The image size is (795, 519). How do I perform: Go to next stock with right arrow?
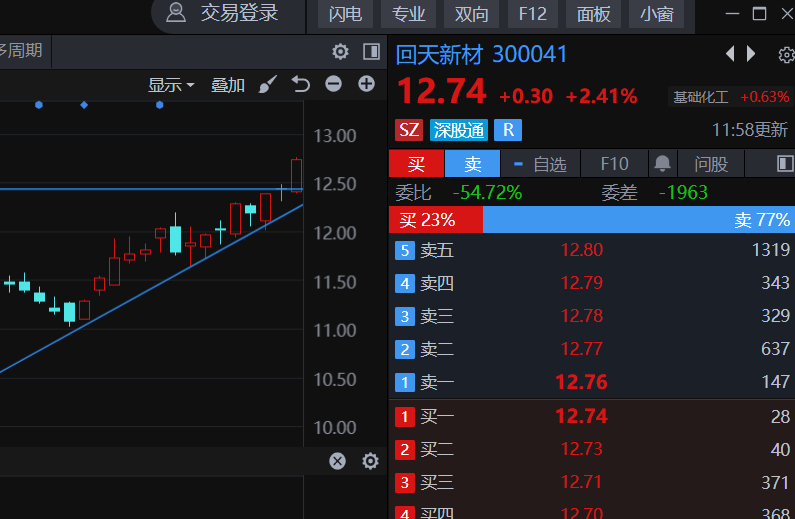(x=751, y=53)
